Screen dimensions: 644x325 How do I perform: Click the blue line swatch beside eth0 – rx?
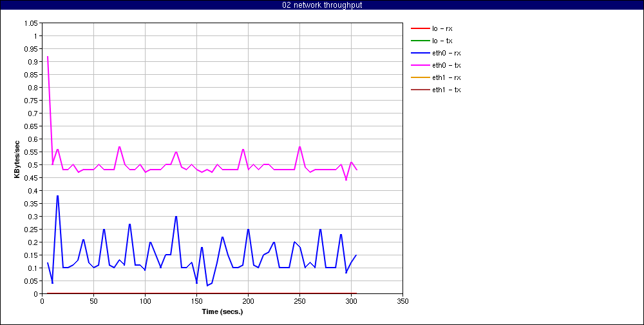click(x=420, y=53)
